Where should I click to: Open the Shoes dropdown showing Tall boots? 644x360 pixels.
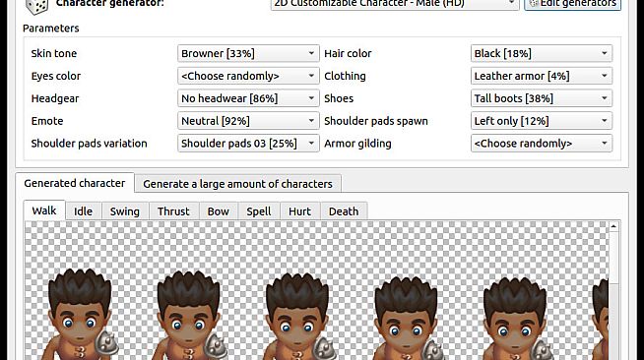(542, 98)
